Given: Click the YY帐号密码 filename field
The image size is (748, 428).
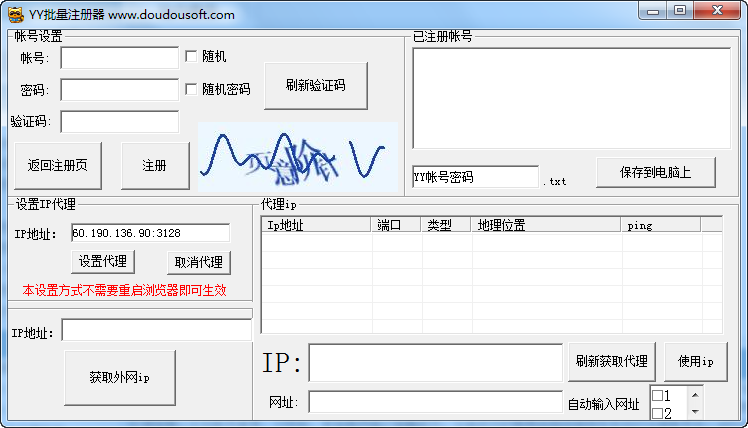Looking at the screenshot, I should (475, 177).
